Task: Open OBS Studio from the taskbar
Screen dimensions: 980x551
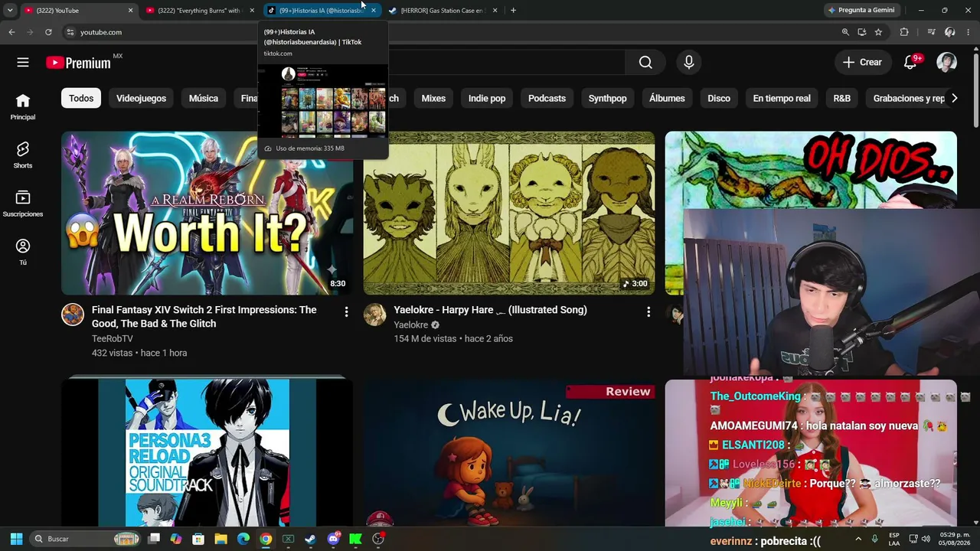Action: point(378,539)
